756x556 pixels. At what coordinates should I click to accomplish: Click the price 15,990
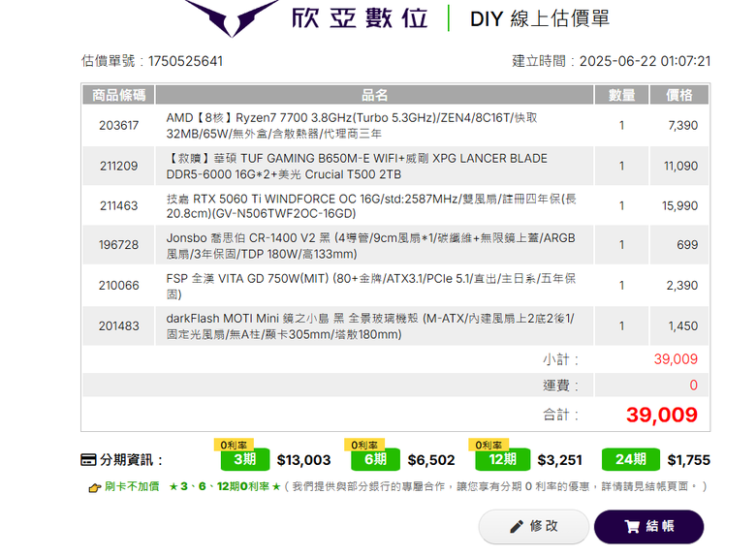click(x=679, y=205)
